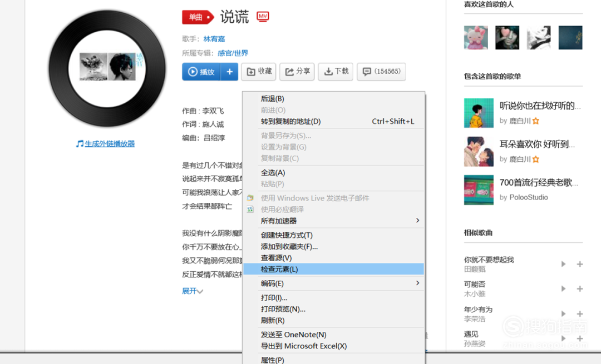
Task: Open 所有加速器 submenu
Action: coord(333,221)
